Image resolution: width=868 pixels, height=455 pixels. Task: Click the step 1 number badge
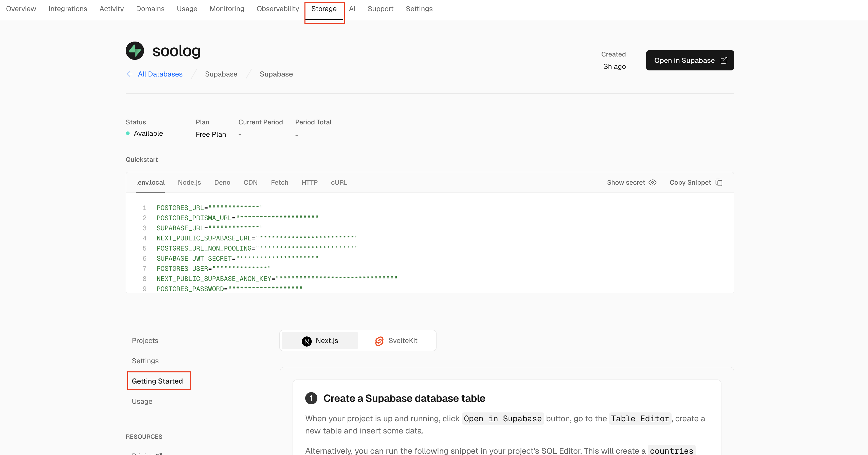click(x=311, y=399)
